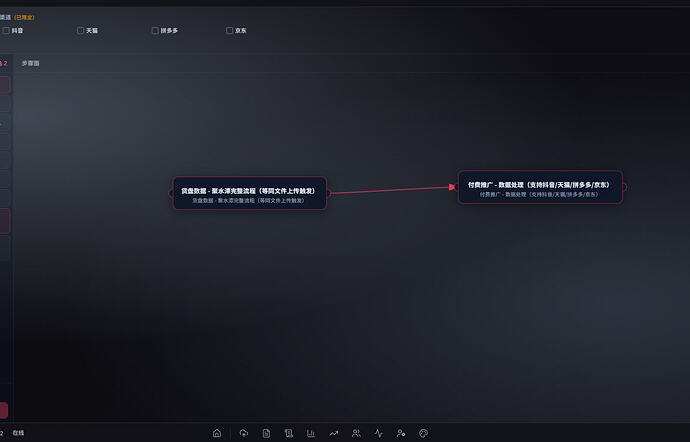Click the 已限定 label near channels

click(x=24, y=17)
